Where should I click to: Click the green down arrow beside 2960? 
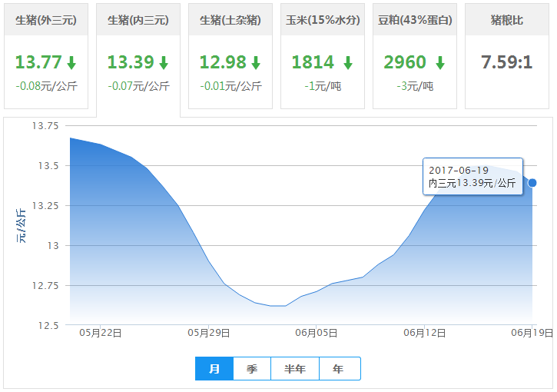point(440,62)
